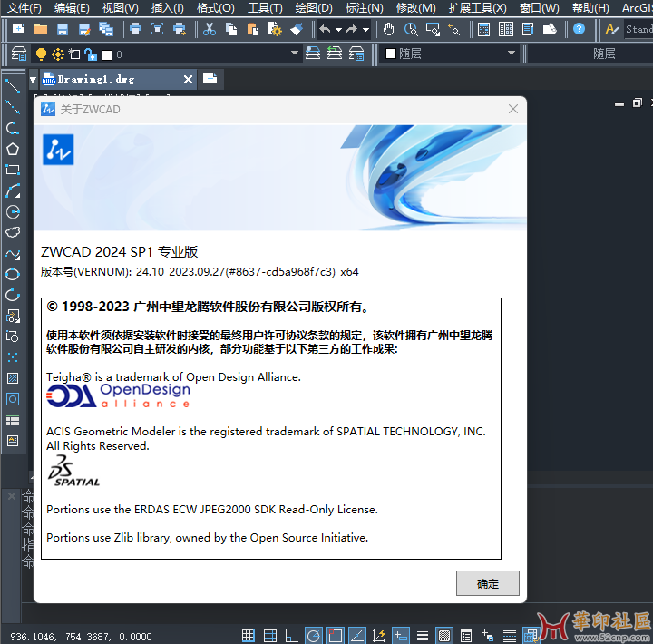
Task: Click the ByLayer white color square
Action: coord(391,54)
